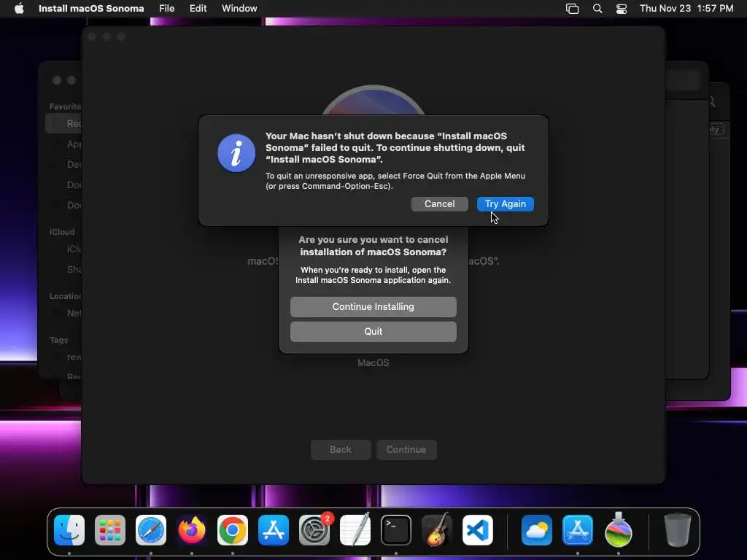Choose Continue Installing in cancel dialog
747x560 pixels.
tap(373, 307)
